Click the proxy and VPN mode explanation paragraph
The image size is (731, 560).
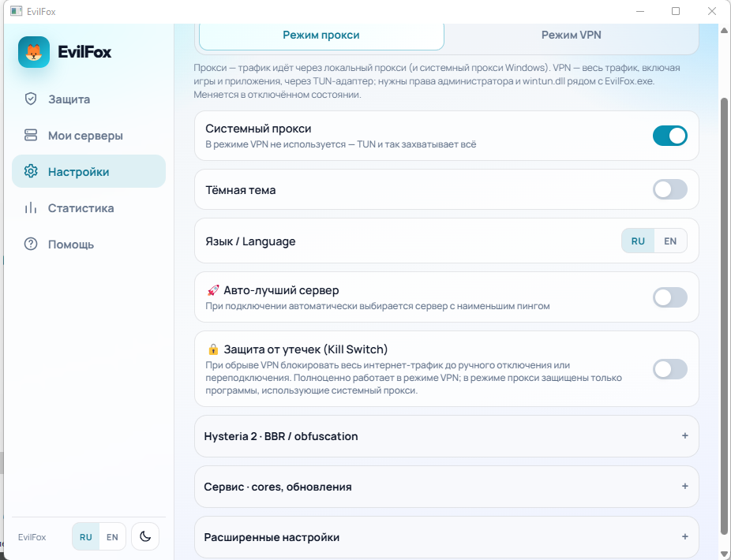coord(437,81)
